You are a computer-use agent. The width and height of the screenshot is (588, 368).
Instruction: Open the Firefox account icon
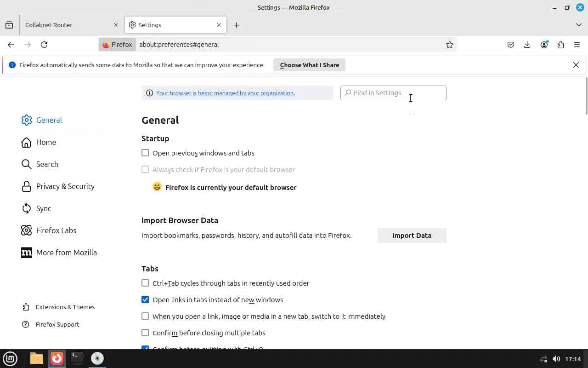coord(544,45)
